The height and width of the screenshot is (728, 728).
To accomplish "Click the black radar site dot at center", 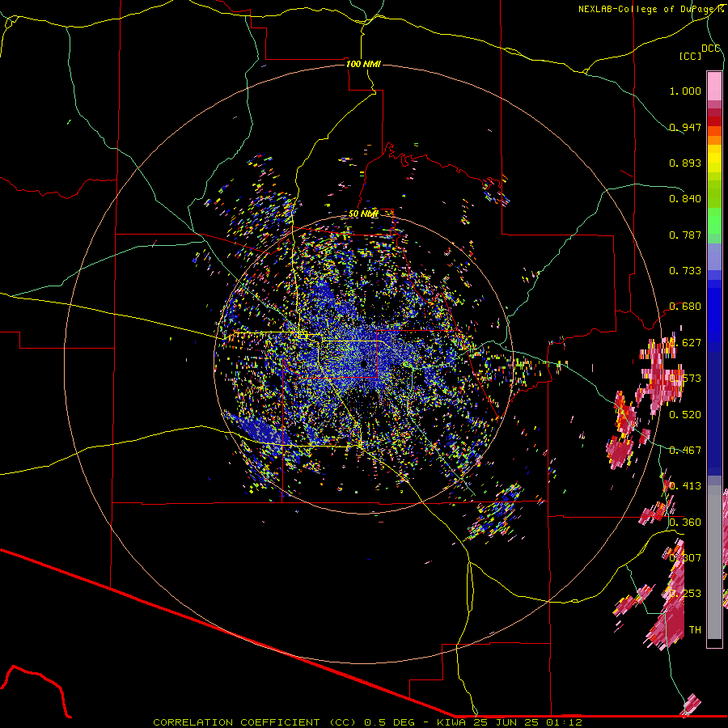I will click(364, 363).
